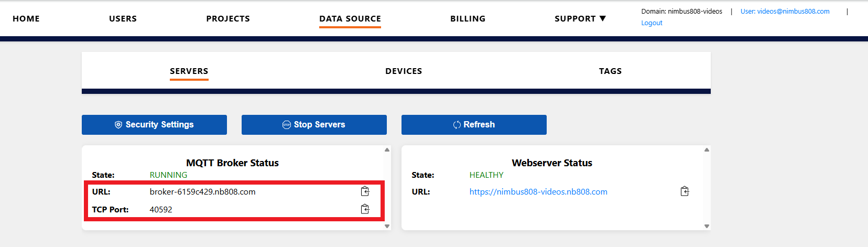Open the videos@nimbus808.com user link
This screenshot has width=868, height=247.
(785, 12)
